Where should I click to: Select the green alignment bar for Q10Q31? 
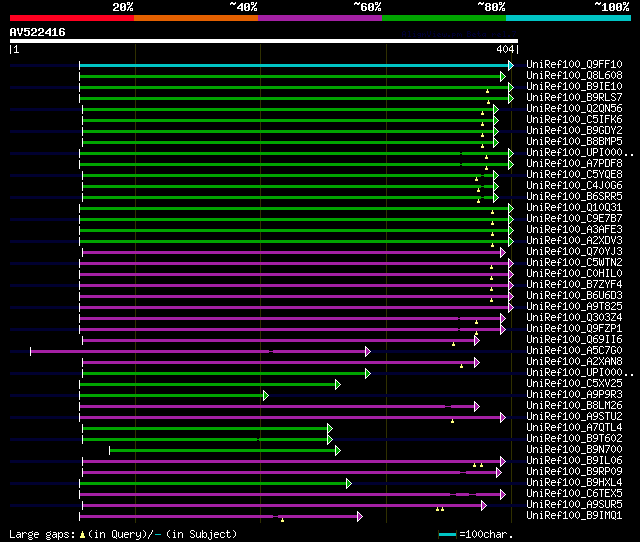pyautogui.click(x=294, y=209)
